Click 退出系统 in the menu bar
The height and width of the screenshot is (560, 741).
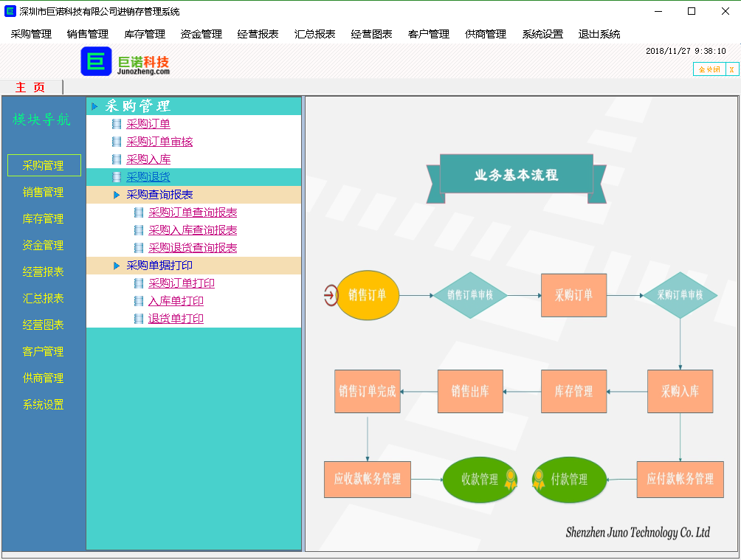(599, 34)
